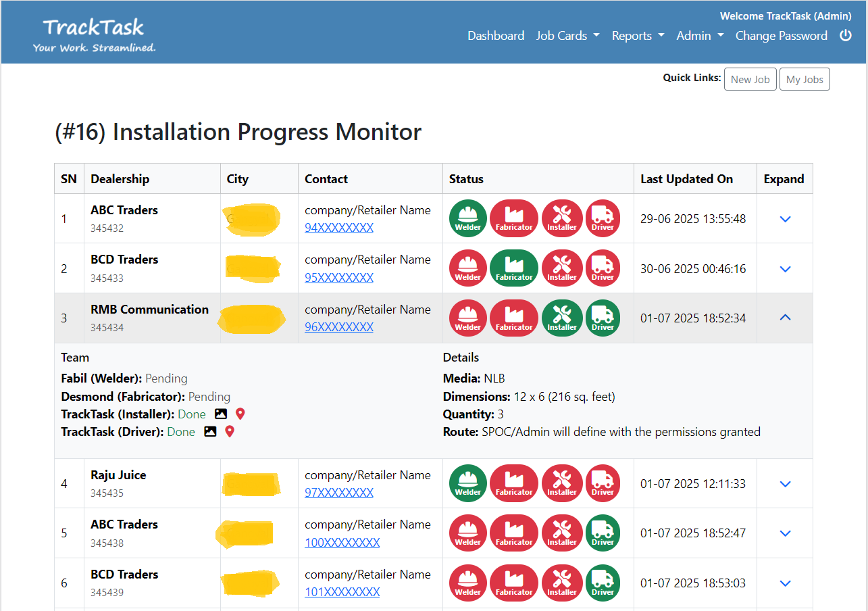Click the green Installer icon for RMB Communication
Viewport: 868px width, 611px height.
point(561,318)
